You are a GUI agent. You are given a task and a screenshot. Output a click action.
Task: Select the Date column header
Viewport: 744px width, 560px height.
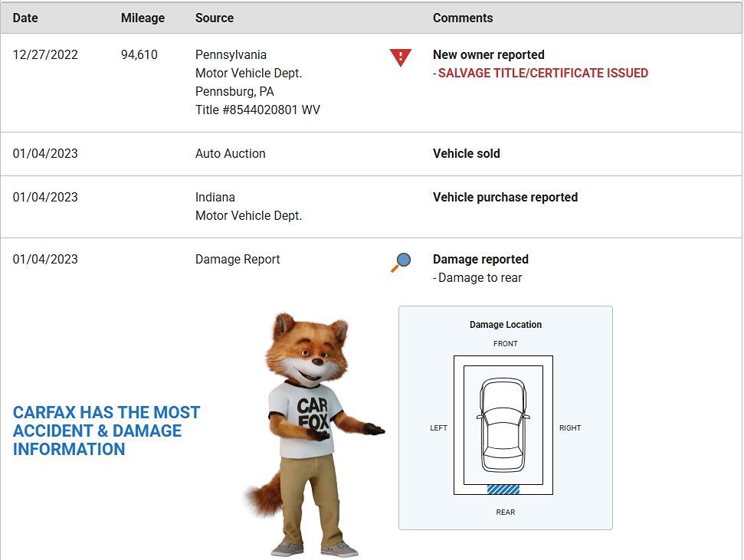click(25, 18)
